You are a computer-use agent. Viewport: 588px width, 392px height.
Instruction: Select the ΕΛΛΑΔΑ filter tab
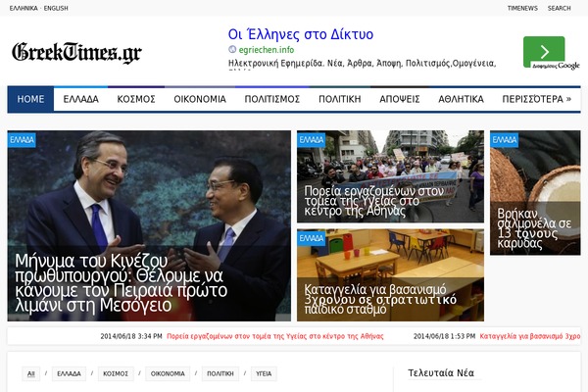(x=69, y=373)
